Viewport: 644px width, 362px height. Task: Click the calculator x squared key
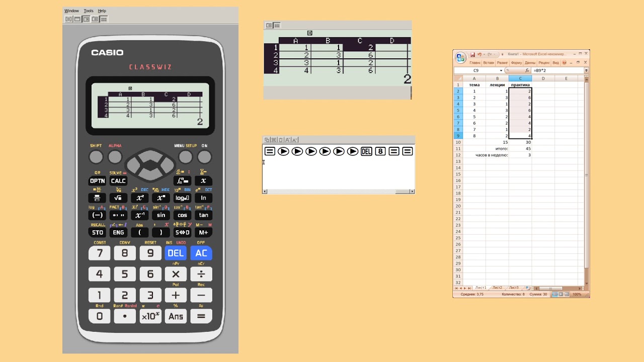(140, 198)
